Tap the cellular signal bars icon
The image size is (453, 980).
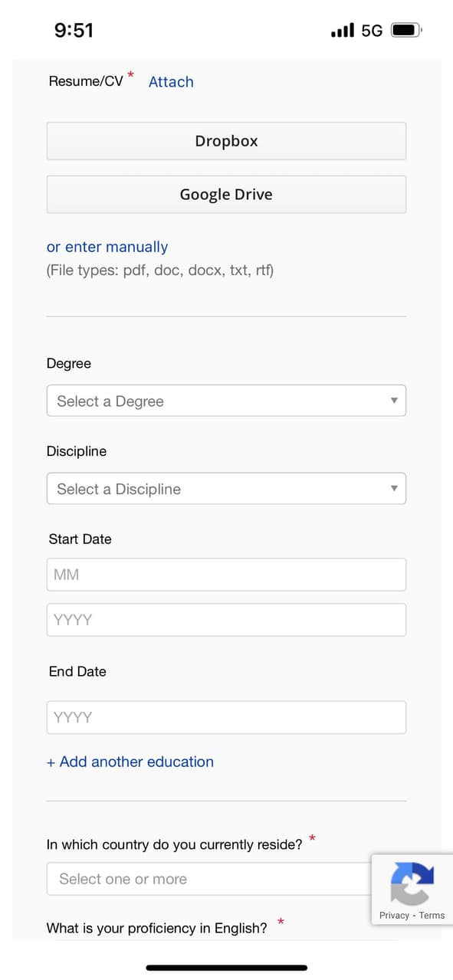(342, 31)
